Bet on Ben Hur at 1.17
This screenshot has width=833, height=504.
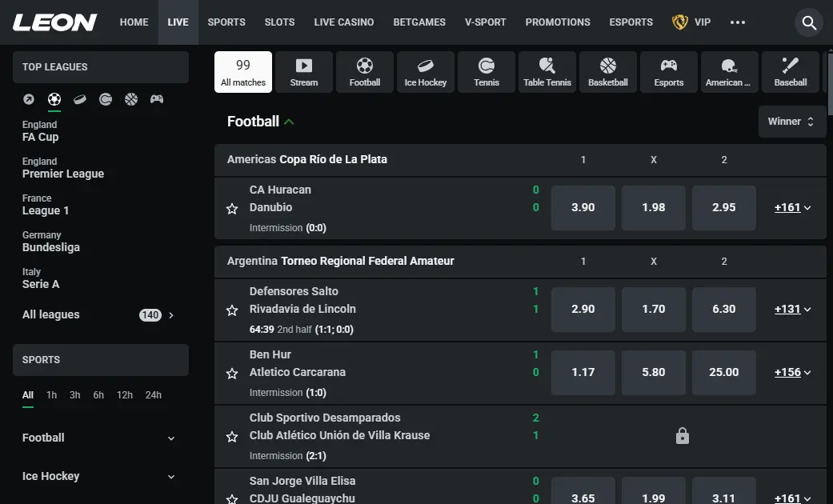tap(583, 372)
